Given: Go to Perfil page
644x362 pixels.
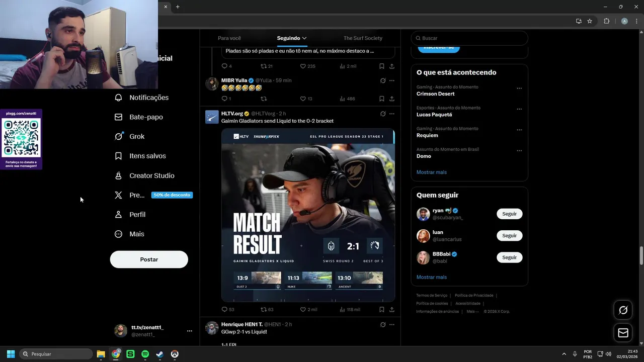Looking at the screenshot, I should [130, 215].
